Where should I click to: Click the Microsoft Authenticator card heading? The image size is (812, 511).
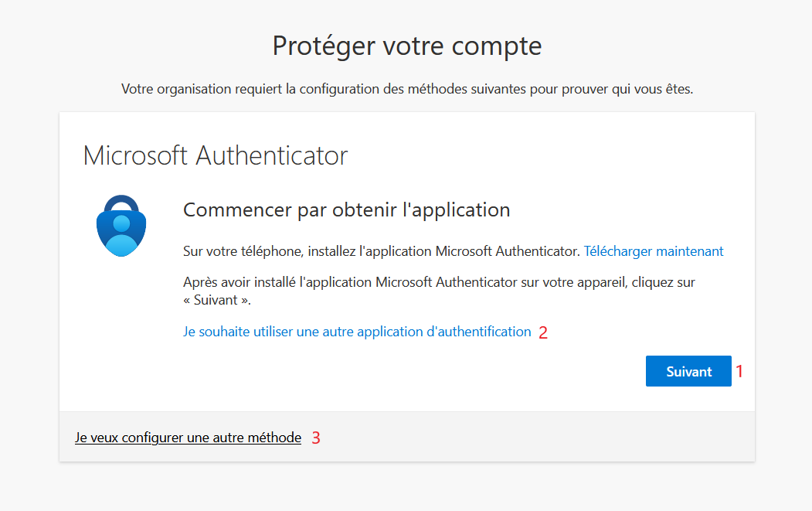216,155
